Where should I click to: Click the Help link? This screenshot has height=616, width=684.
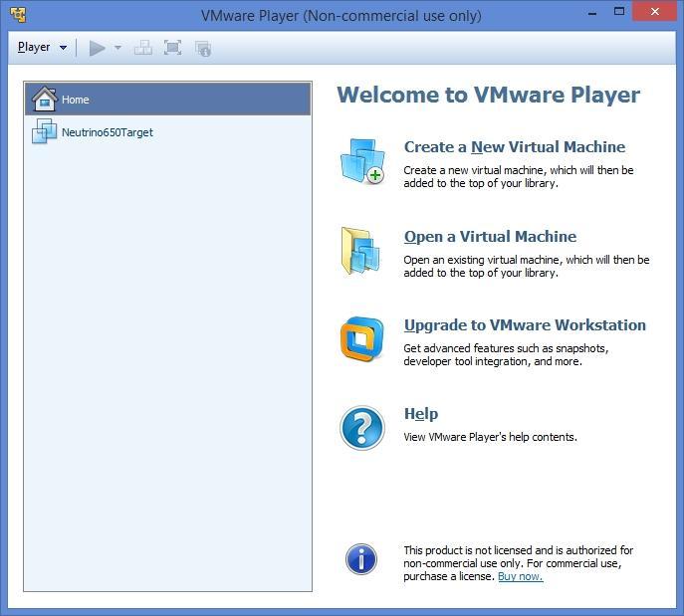click(x=421, y=414)
